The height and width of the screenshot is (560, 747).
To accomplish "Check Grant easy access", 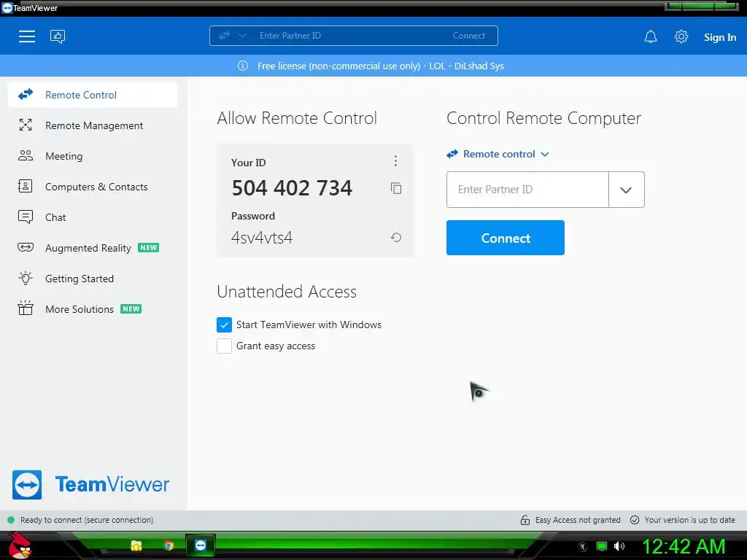I will (224, 346).
